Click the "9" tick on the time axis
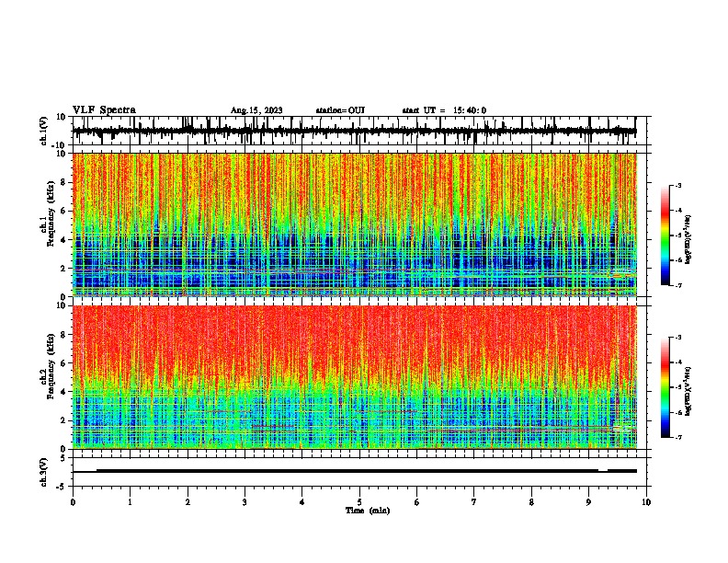The height and width of the screenshot is (563, 728). point(588,502)
